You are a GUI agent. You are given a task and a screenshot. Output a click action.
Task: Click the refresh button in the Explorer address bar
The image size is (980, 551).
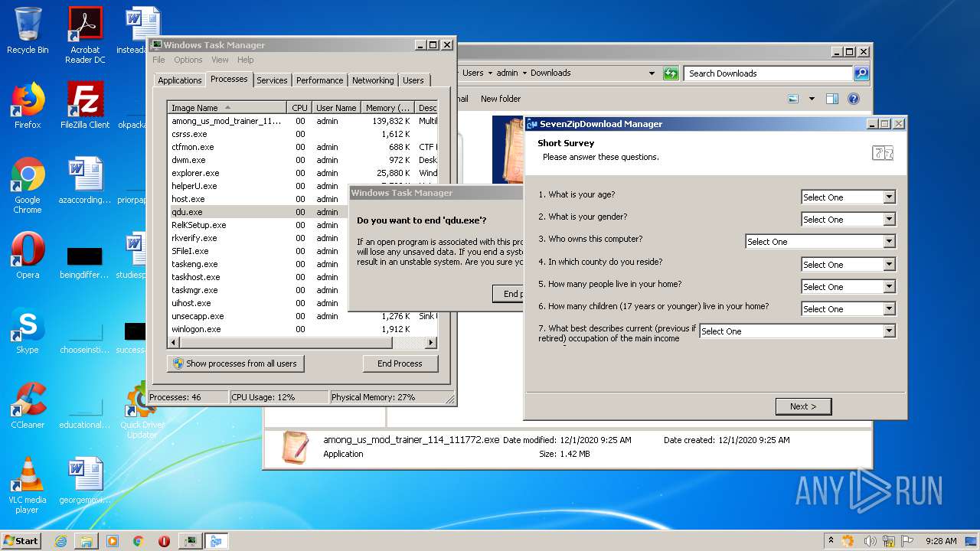click(x=671, y=73)
